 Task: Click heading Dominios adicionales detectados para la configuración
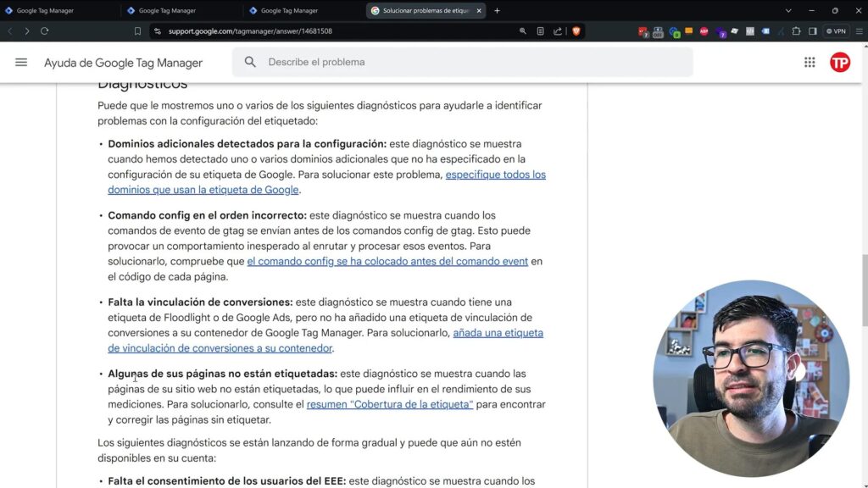click(247, 144)
